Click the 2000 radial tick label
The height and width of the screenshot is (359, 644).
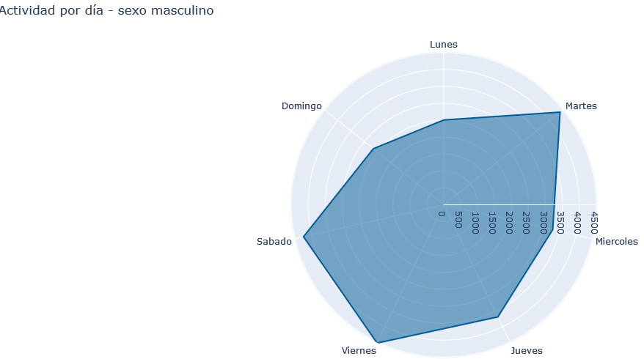[509, 223]
